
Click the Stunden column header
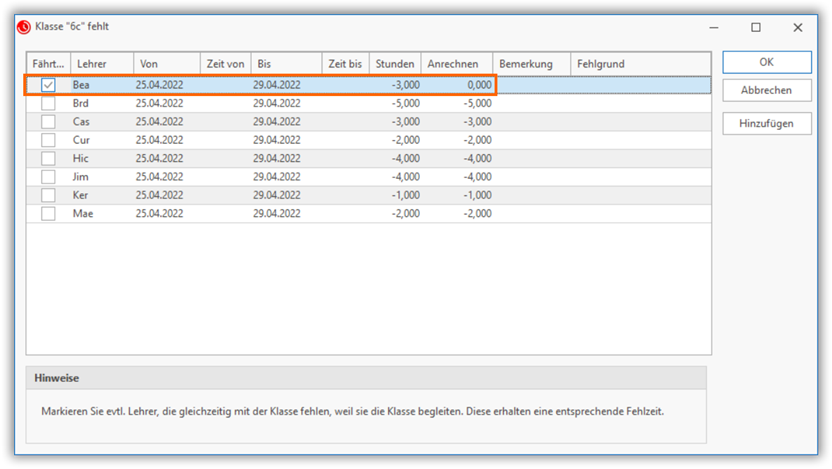pyautogui.click(x=394, y=64)
